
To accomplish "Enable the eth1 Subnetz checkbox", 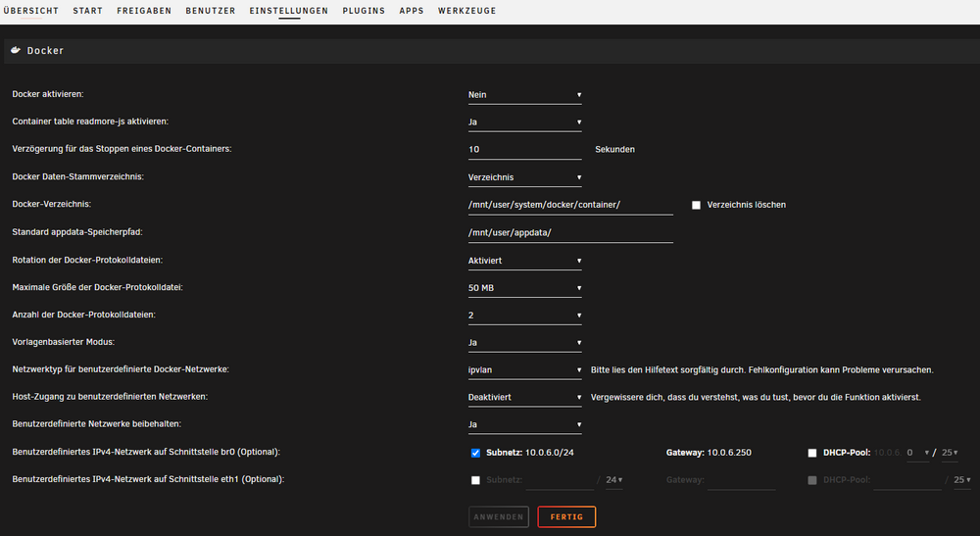I will coord(475,480).
